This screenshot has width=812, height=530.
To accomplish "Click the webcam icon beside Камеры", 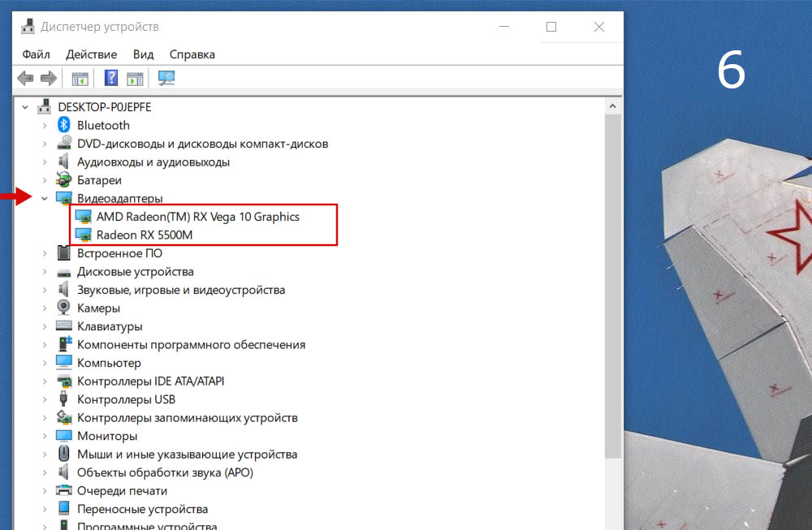I will click(x=63, y=308).
